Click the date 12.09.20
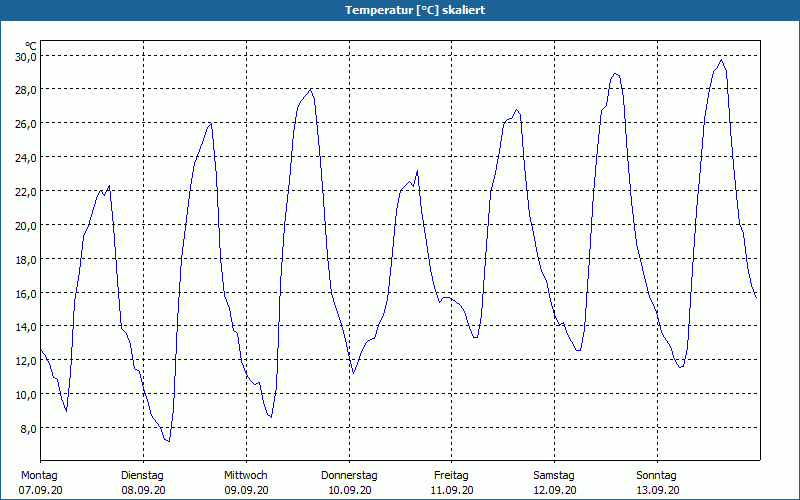 coord(555,491)
